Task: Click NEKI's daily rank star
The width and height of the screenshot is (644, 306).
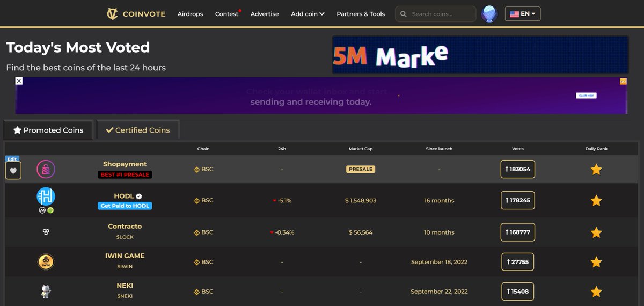Action: [x=596, y=292]
